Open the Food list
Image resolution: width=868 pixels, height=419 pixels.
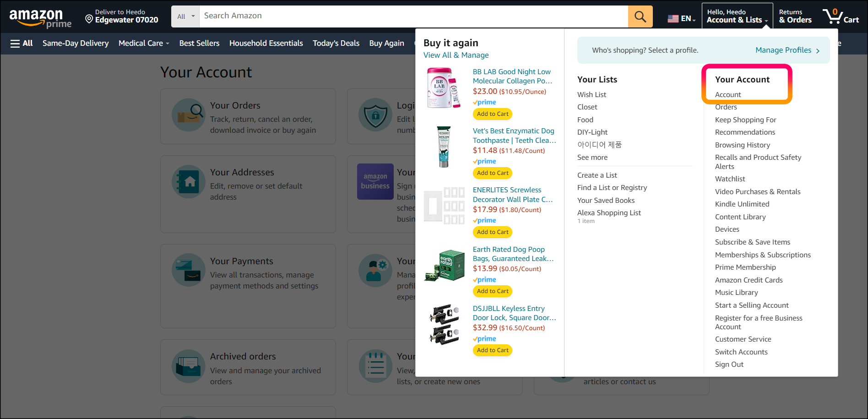click(585, 120)
